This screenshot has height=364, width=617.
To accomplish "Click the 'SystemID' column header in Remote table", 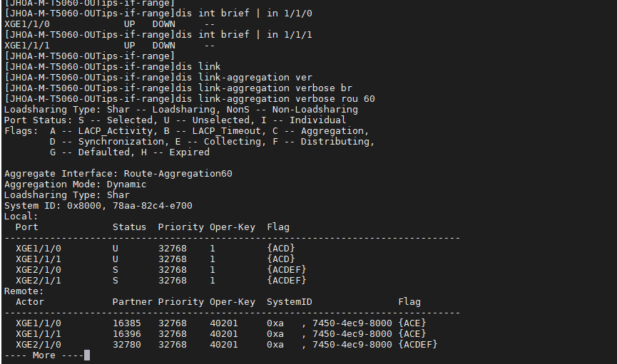I will [289, 302].
